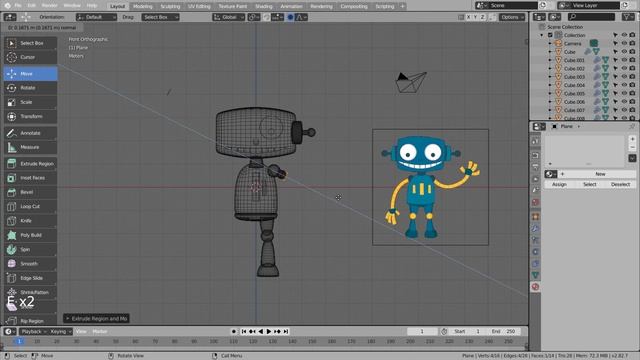
Task: Open the Render menu
Action: (x=49, y=6)
